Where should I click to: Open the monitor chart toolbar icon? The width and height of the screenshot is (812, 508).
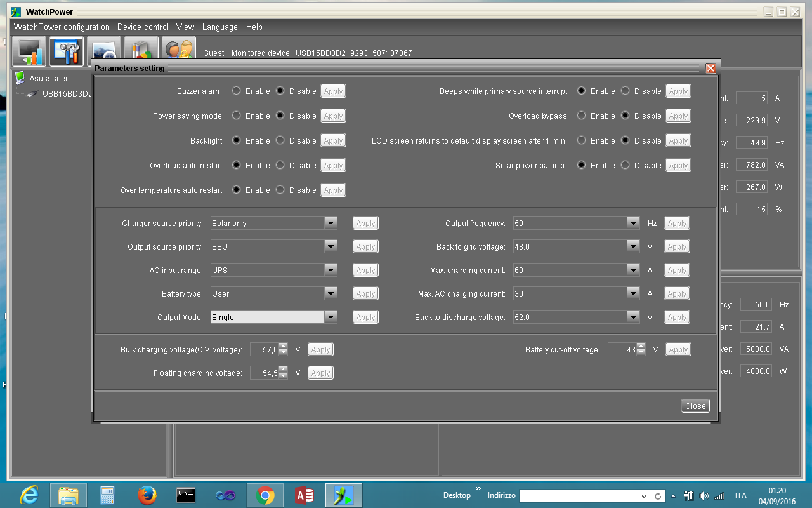29,51
